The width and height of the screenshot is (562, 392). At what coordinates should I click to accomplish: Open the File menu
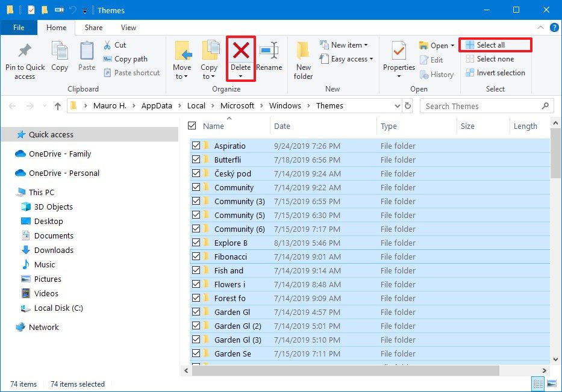pyautogui.click(x=19, y=28)
